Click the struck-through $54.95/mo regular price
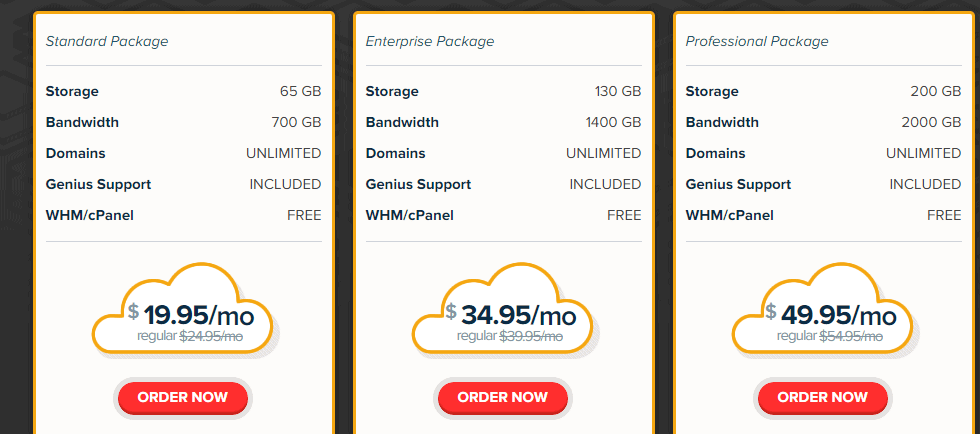Screen dimensions: 980x434 coord(851,336)
